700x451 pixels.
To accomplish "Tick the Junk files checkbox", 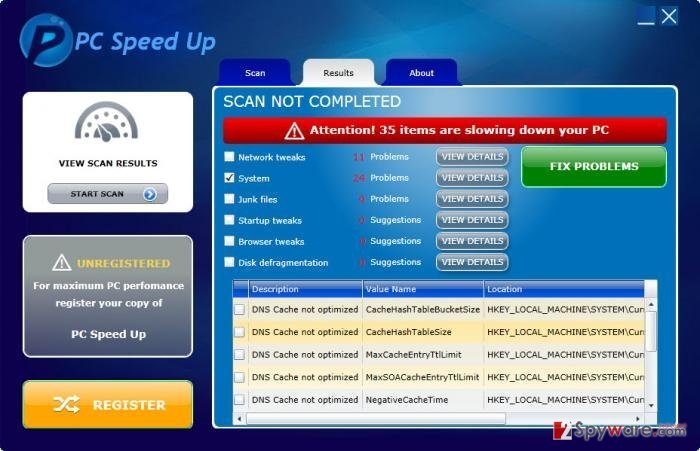I will click(x=229, y=199).
